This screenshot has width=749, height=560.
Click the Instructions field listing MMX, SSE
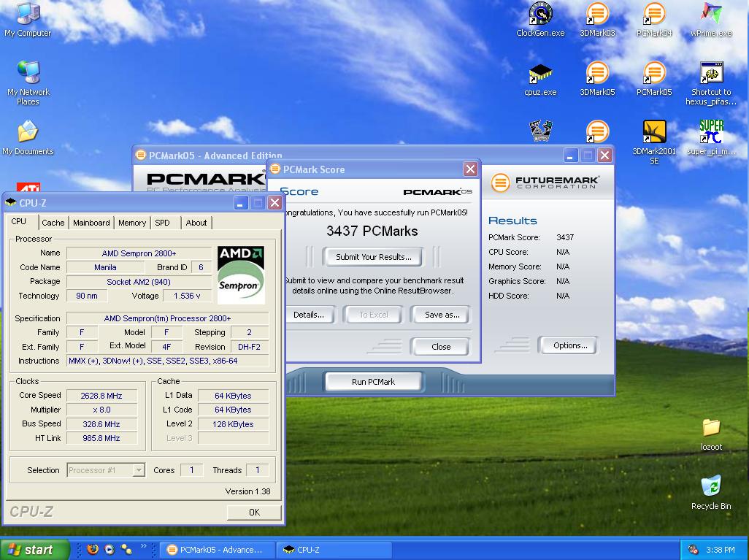(168, 361)
